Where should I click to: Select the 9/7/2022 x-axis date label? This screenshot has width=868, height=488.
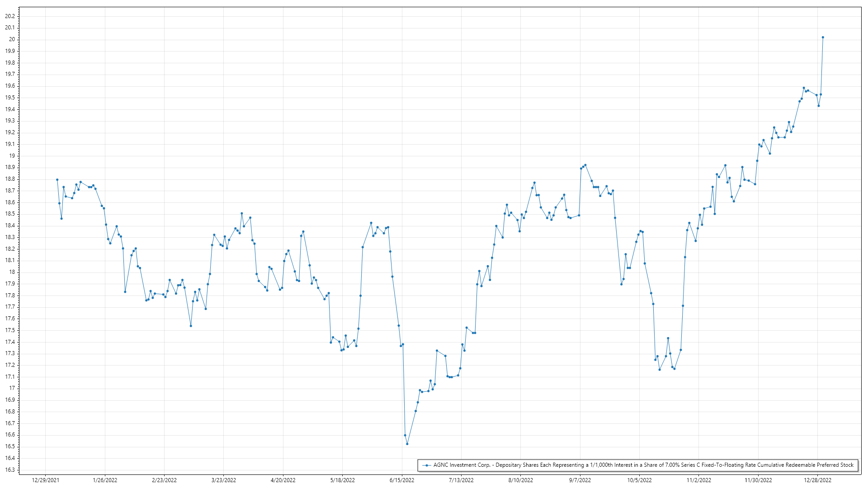point(580,480)
